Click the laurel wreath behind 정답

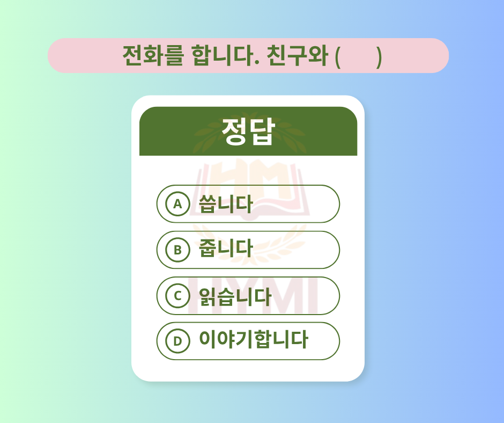[x=250, y=133]
